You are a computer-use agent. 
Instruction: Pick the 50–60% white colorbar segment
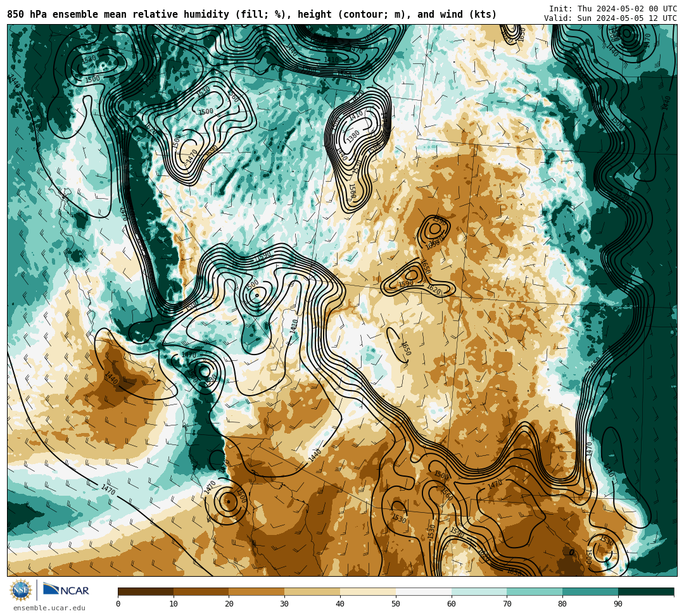tap(424, 591)
